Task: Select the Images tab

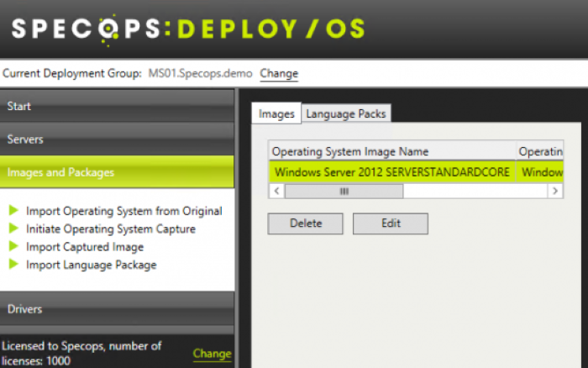Action: tap(276, 113)
